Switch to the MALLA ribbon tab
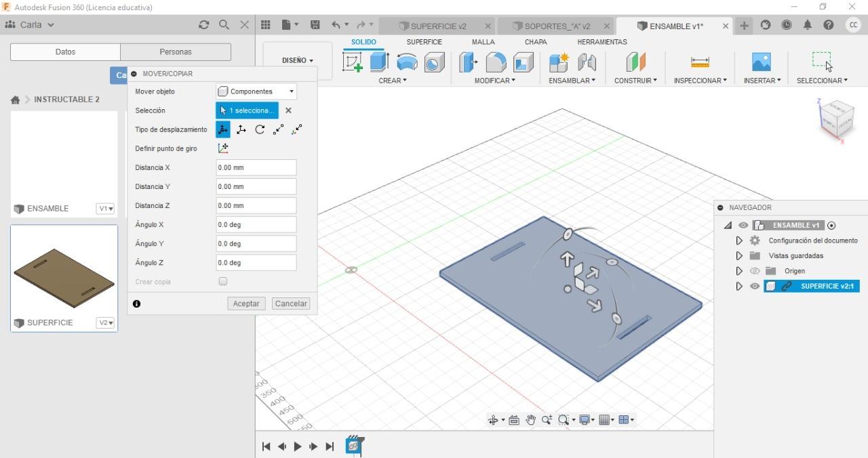Viewport: 868px width, 458px height. point(483,42)
